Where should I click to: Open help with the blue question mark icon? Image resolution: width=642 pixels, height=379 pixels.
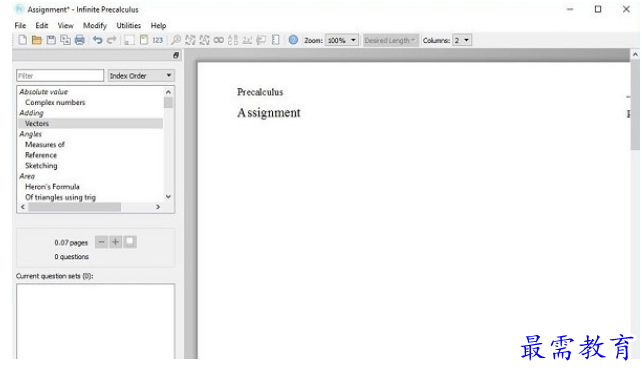[x=293, y=40]
